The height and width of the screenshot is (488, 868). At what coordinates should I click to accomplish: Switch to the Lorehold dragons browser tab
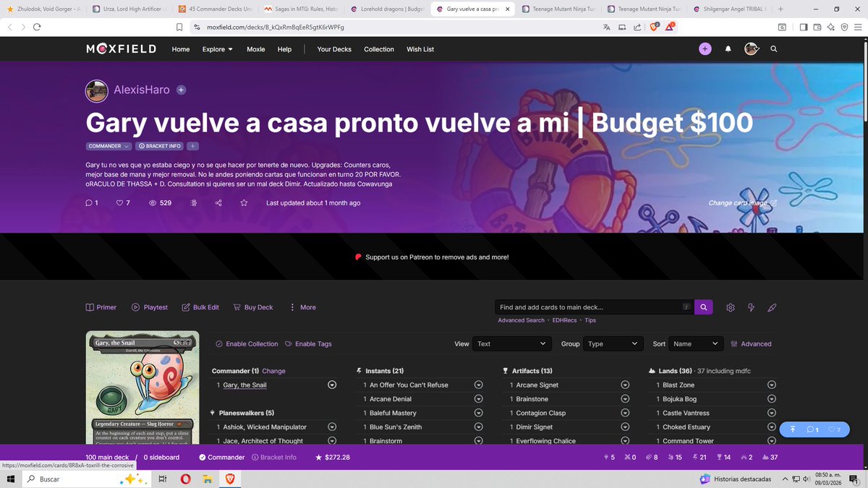click(x=386, y=9)
